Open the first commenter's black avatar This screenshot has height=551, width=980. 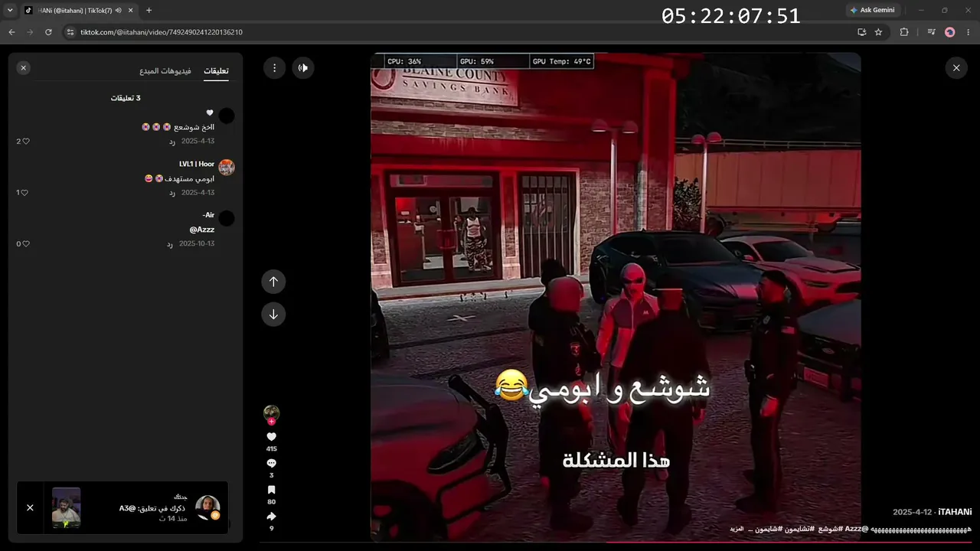point(227,116)
